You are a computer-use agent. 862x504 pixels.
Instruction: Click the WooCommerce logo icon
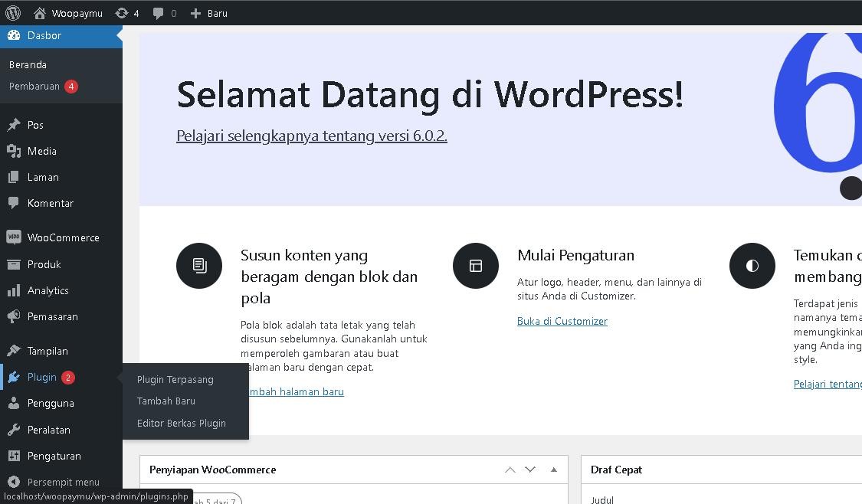tap(14, 237)
